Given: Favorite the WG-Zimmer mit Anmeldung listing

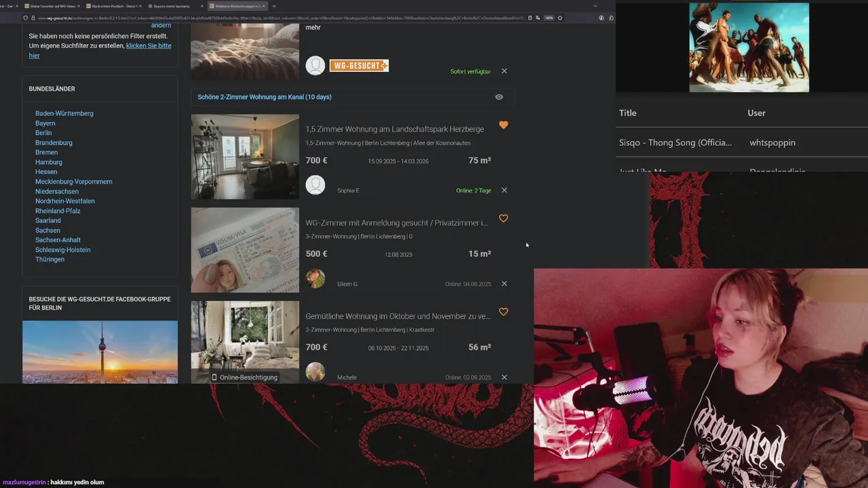Looking at the screenshot, I should (503, 219).
